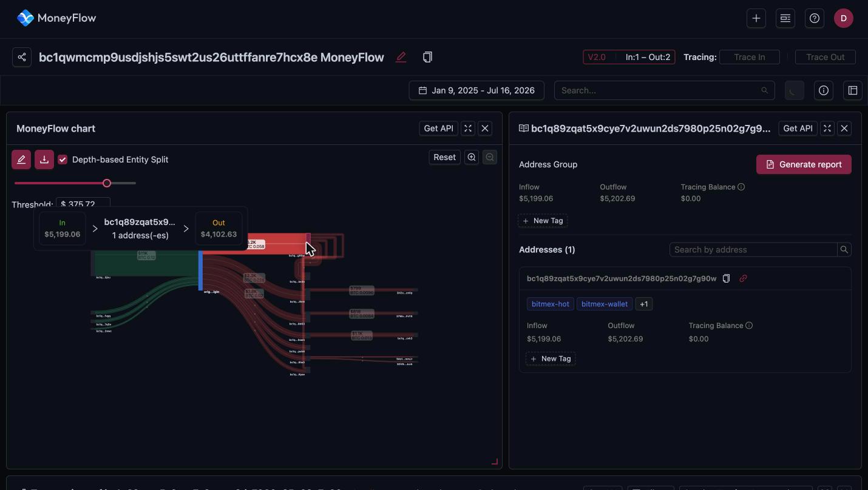Image resolution: width=868 pixels, height=490 pixels.
Task: Click the MoneyFlow logo
Action: (56, 18)
